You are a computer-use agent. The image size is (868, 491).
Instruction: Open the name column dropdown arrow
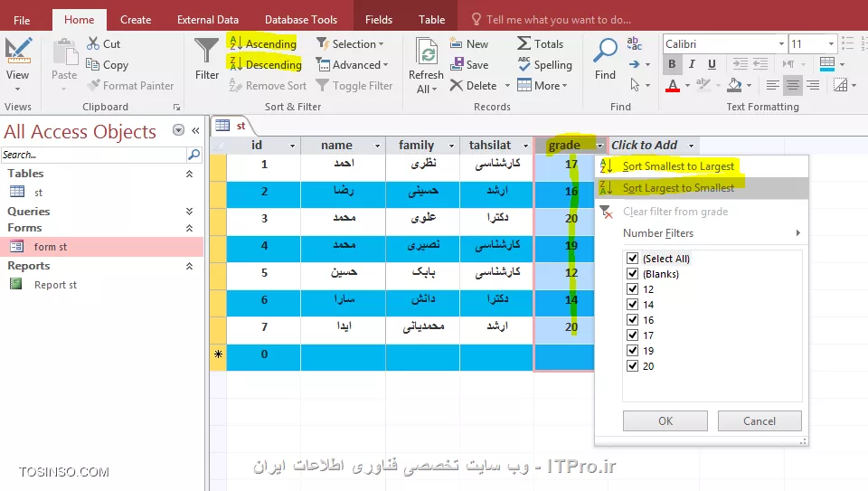(x=378, y=146)
